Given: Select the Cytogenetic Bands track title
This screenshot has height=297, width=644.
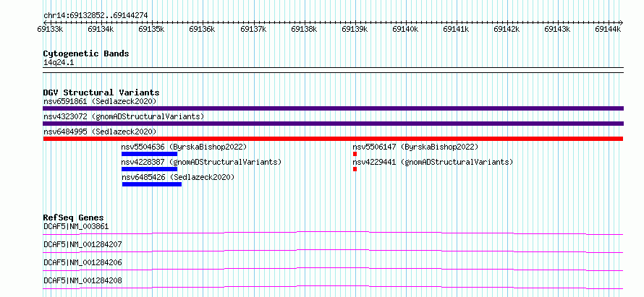Looking at the screenshot, I should [86, 53].
